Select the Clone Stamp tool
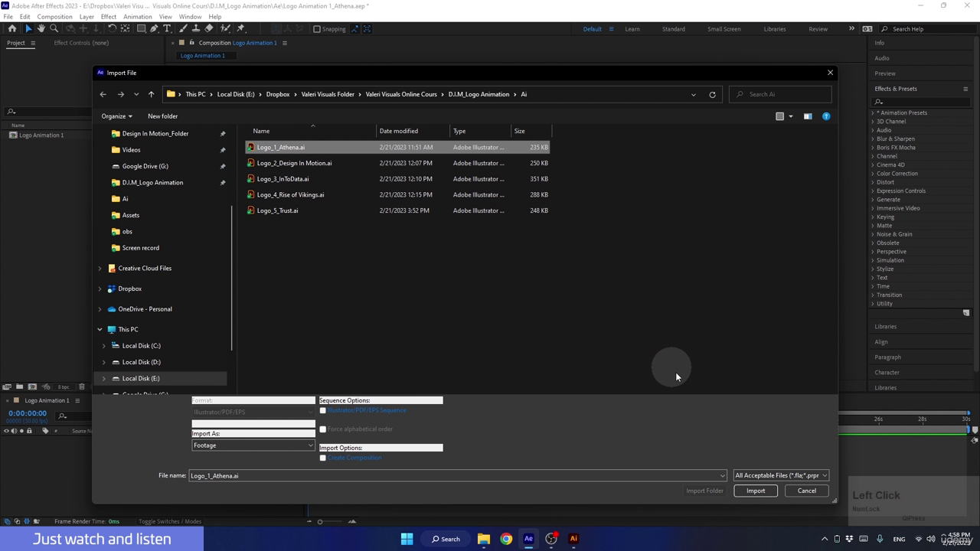Screen dimensions: 980x551 (196, 29)
